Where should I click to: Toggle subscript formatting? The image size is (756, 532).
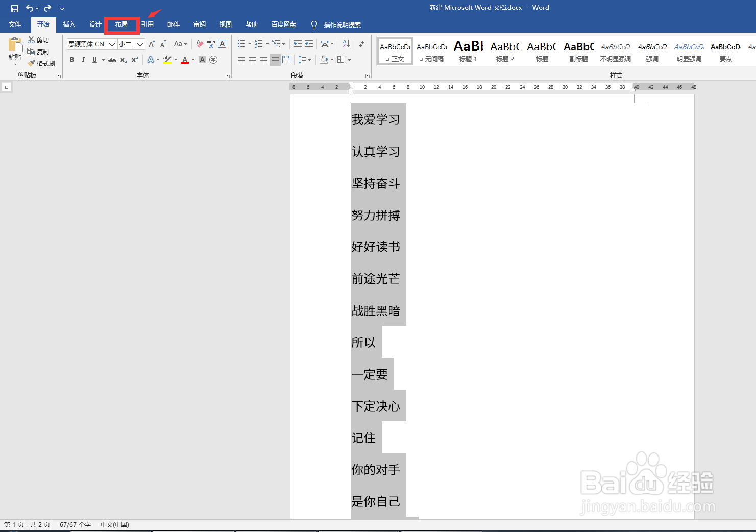pyautogui.click(x=124, y=60)
